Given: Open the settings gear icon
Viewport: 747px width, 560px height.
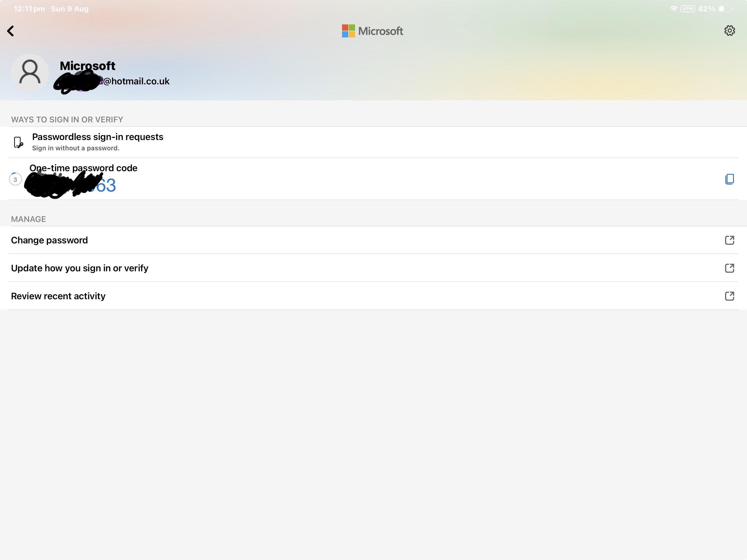Looking at the screenshot, I should click(x=729, y=31).
